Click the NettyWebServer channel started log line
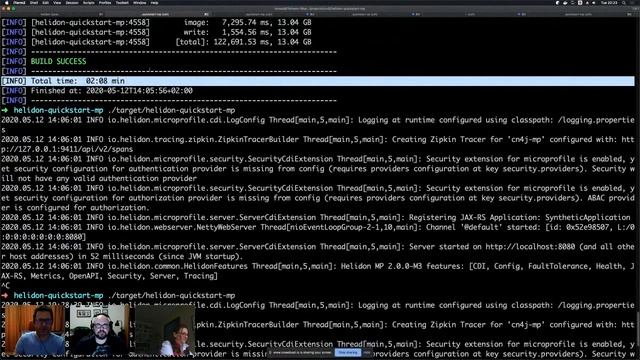 318,232
